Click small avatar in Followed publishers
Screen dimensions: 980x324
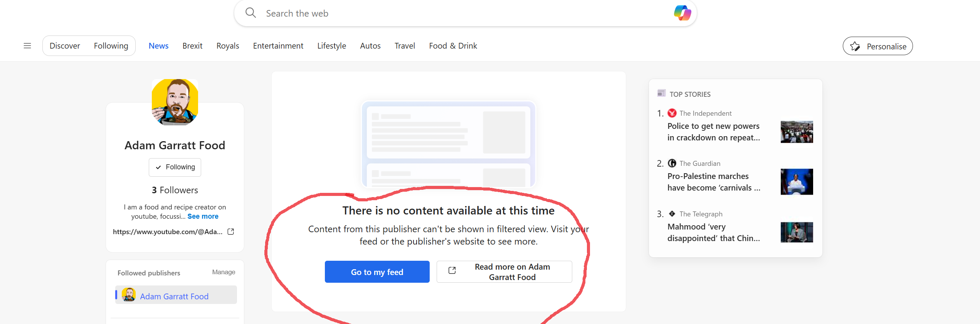[x=129, y=295]
